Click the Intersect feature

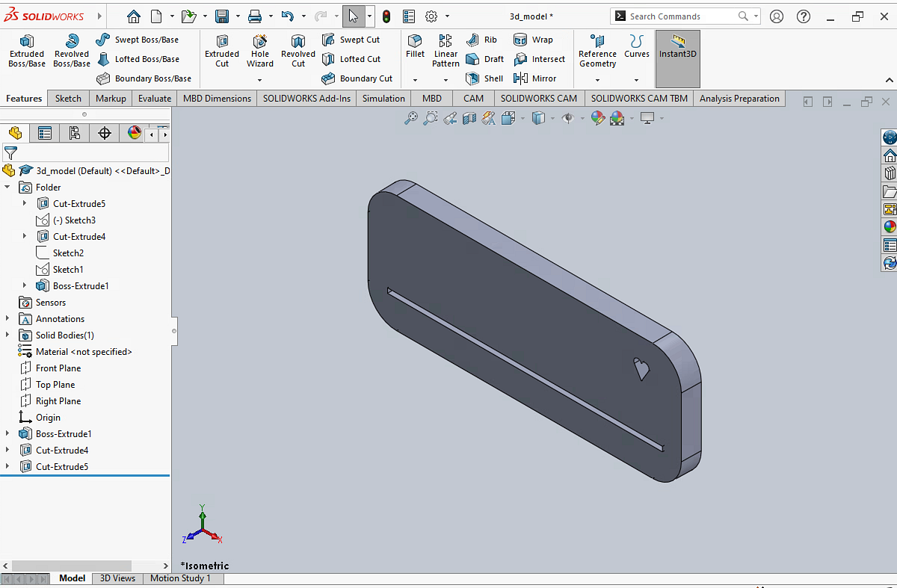[x=539, y=59]
